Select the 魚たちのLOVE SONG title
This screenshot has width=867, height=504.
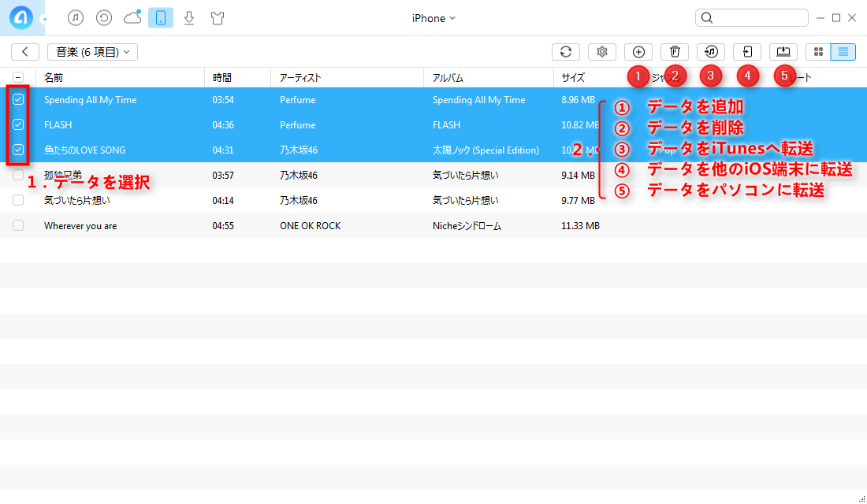point(84,150)
